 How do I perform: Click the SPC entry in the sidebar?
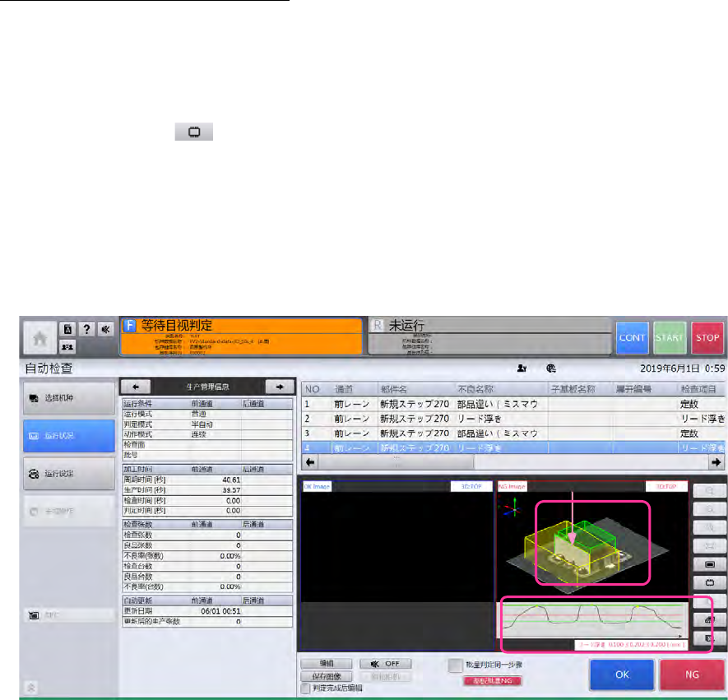(69, 615)
